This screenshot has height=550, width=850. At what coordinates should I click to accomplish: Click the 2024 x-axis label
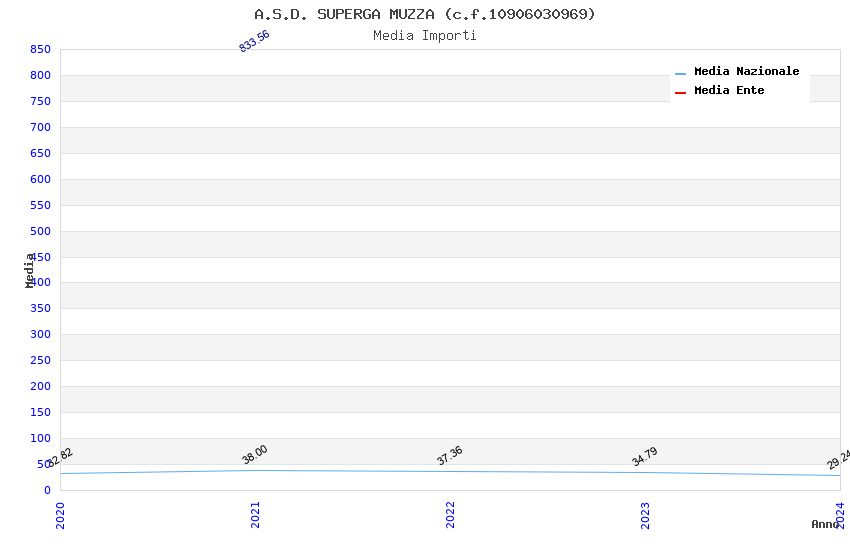[840, 515]
